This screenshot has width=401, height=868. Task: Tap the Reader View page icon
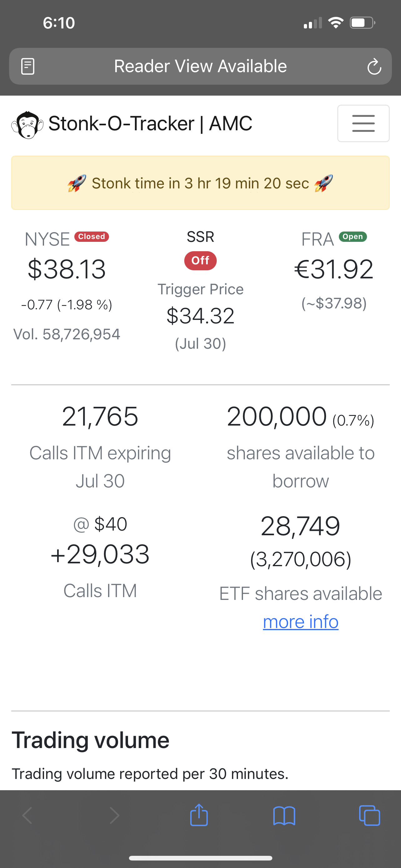[27, 66]
